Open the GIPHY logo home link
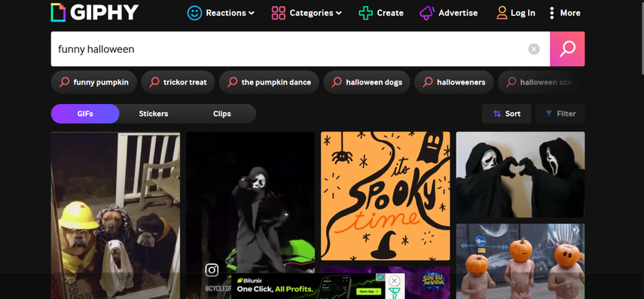The image size is (644, 299). [x=95, y=13]
